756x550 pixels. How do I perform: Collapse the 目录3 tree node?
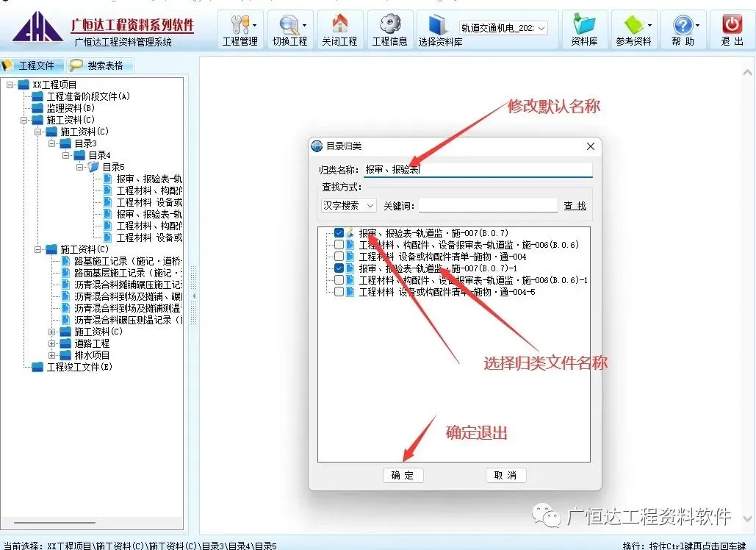(x=51, y=144)
